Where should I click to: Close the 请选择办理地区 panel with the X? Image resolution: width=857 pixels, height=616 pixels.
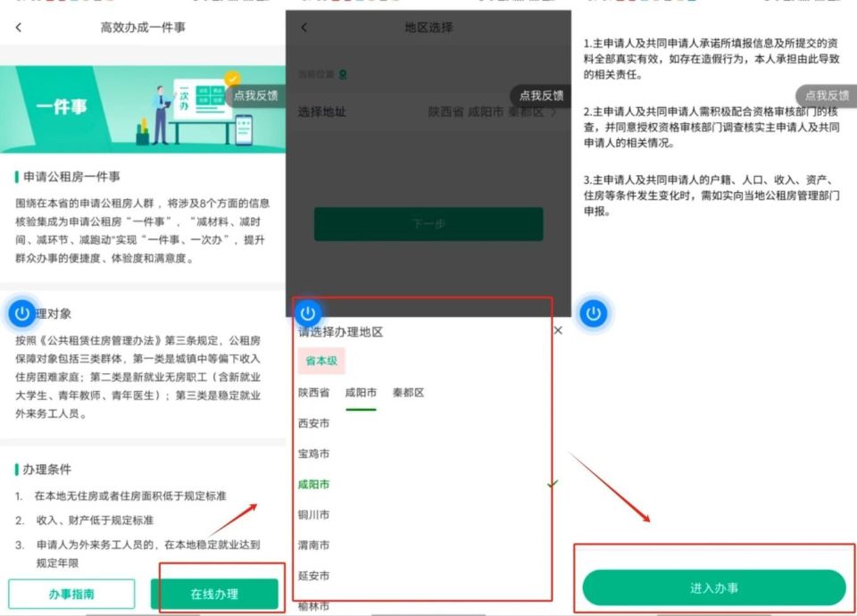tap(558, 330)
